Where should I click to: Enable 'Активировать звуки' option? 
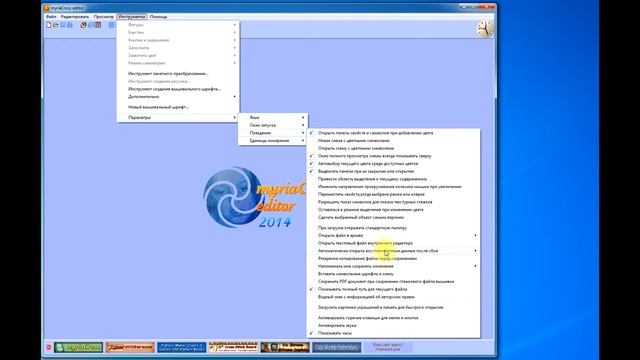393,325
